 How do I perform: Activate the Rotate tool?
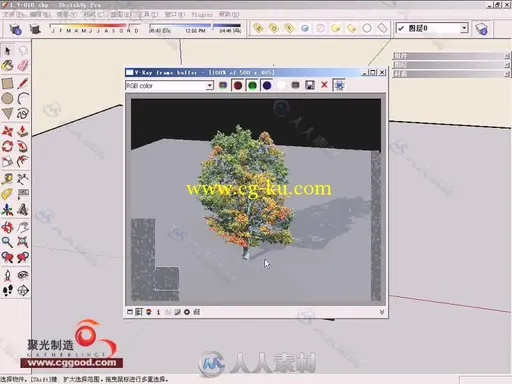(x=7, y=146)
